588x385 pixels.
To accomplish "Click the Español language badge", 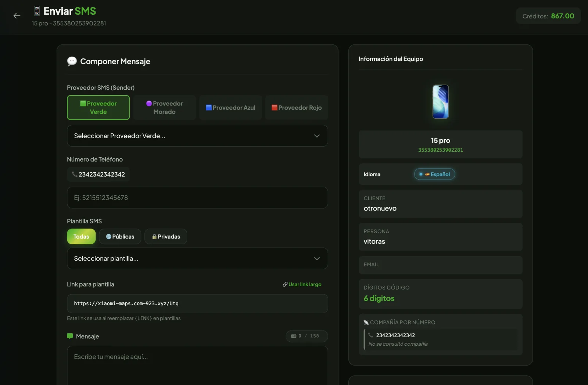I will 435,174.
